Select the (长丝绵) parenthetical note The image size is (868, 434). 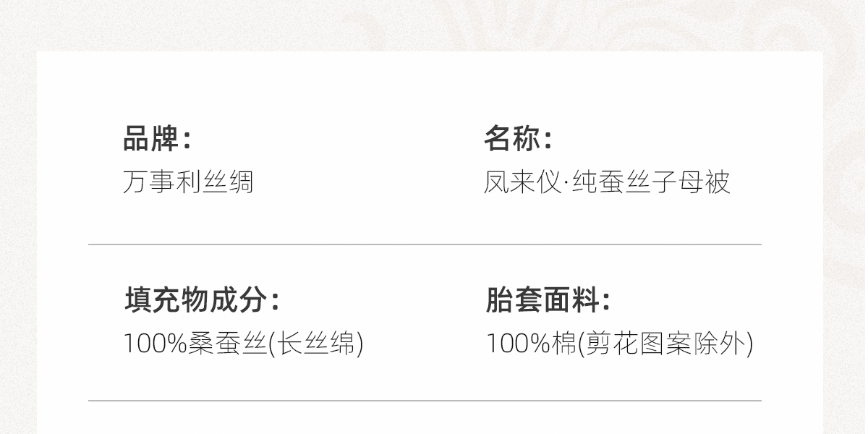click(315, 343)
